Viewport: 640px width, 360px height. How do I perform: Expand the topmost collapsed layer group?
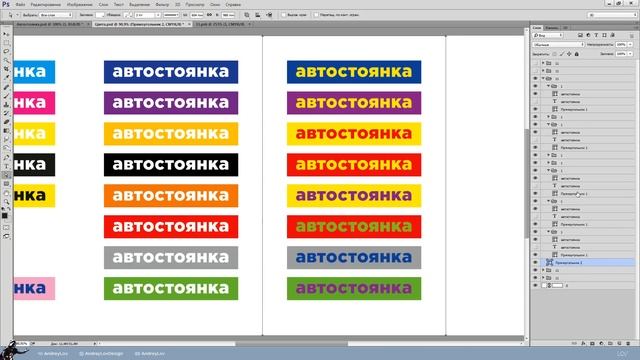coord(543,63)
